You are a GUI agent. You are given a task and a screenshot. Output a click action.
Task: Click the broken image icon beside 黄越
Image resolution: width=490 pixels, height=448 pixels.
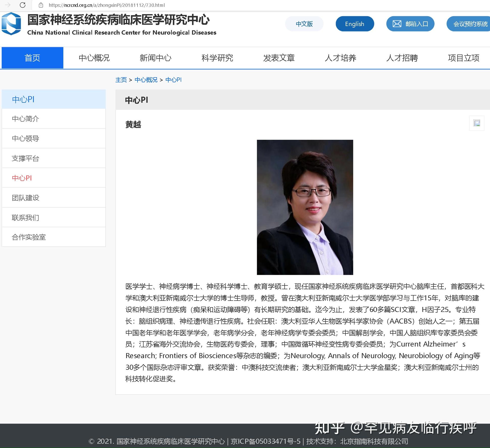coord(477,123)
